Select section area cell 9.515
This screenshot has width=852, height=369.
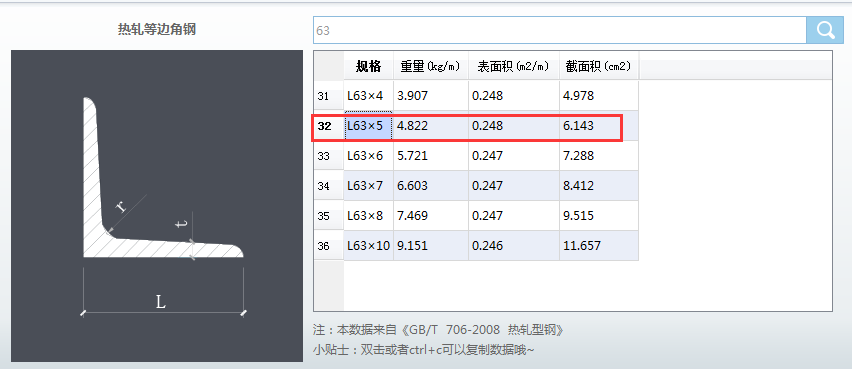tap(599, 216)
